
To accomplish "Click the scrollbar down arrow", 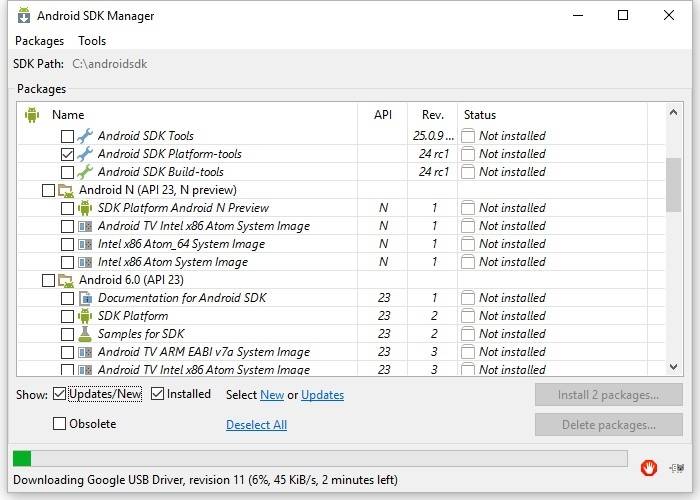I will pos(673,367).
